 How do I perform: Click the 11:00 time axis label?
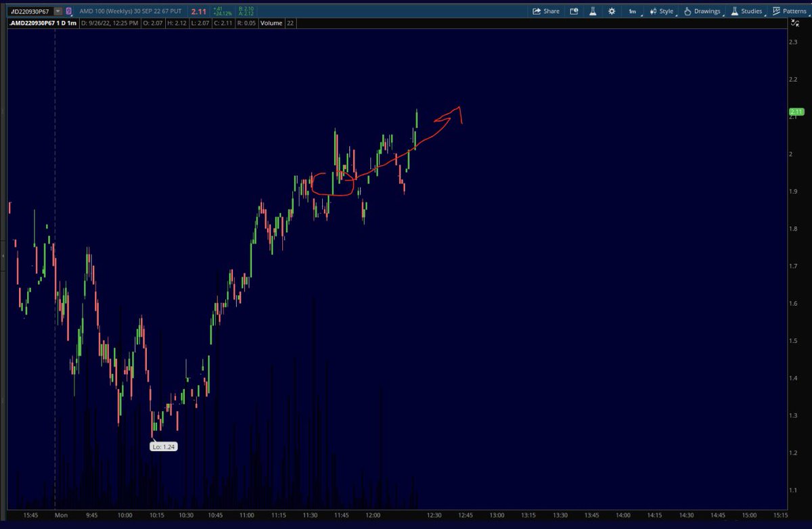248,515
